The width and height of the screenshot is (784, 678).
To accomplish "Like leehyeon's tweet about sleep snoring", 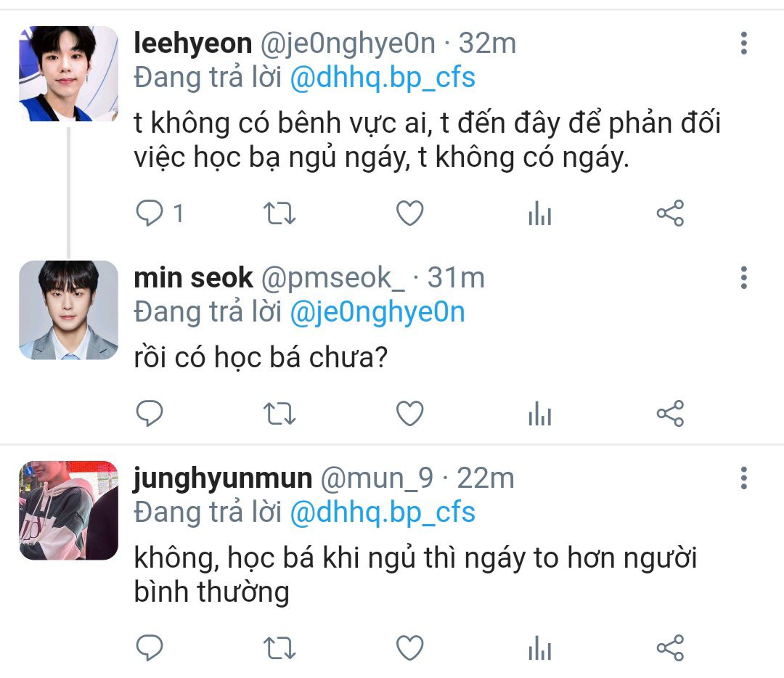I will tap(410, 213).
